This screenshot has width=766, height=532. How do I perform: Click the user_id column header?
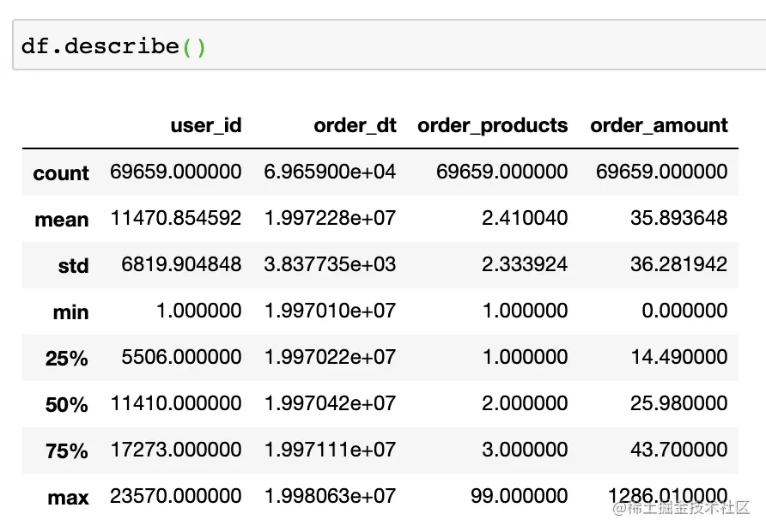[206, 125]
